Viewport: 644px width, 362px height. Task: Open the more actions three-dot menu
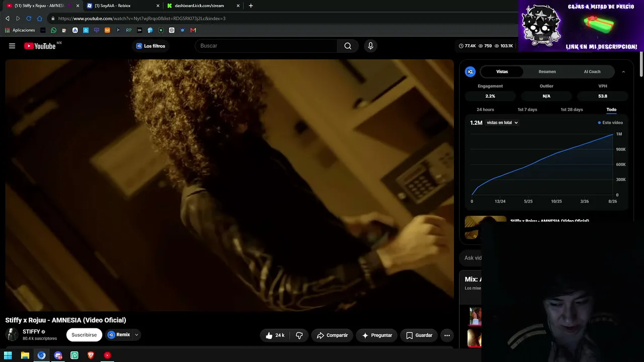click(x=447, y=335)
